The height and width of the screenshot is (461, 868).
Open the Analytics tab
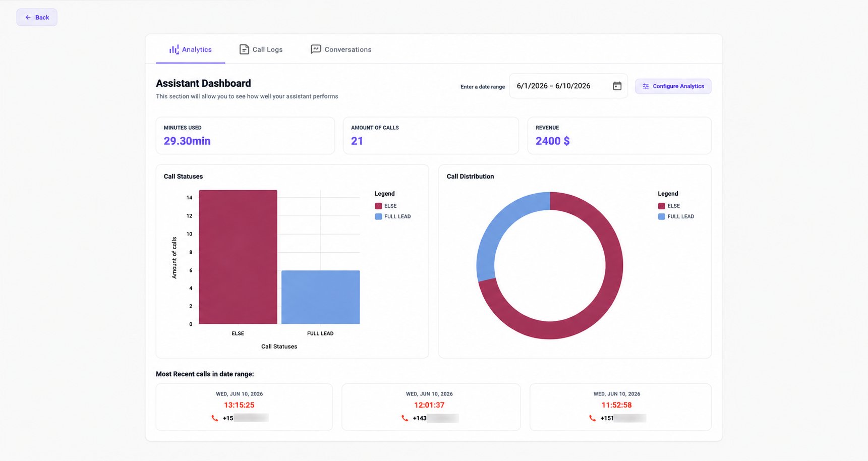[x=191, y=49]
